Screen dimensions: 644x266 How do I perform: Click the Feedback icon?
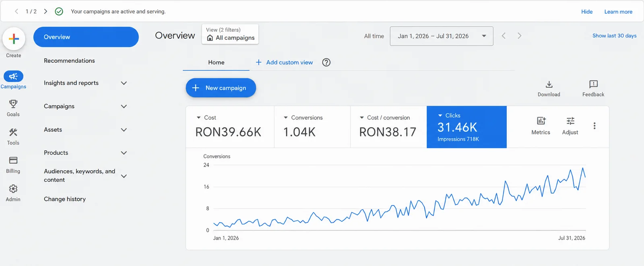tap(593, 84)
